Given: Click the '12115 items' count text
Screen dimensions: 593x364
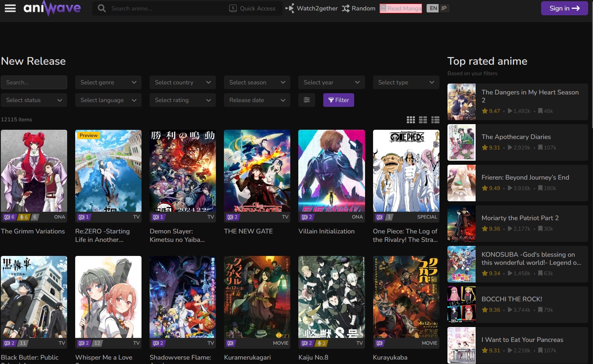Looking at the screenshot, I should 16,119.
